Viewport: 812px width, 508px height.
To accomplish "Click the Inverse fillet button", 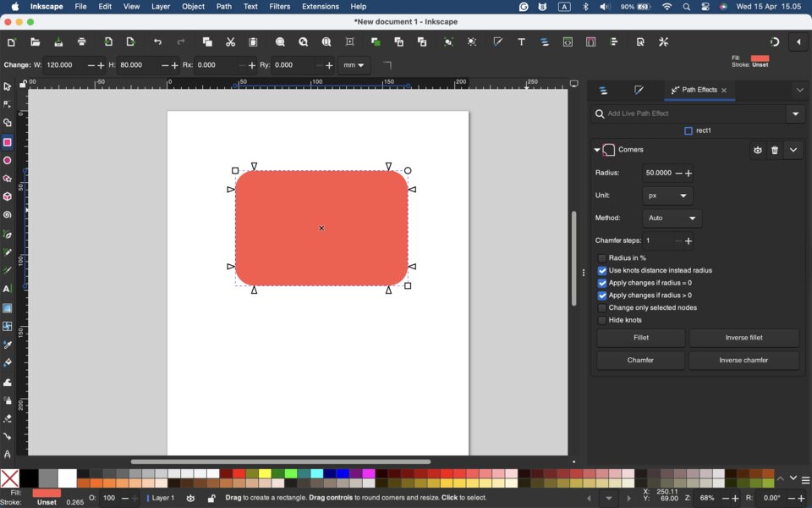I will tap(743, 338).
